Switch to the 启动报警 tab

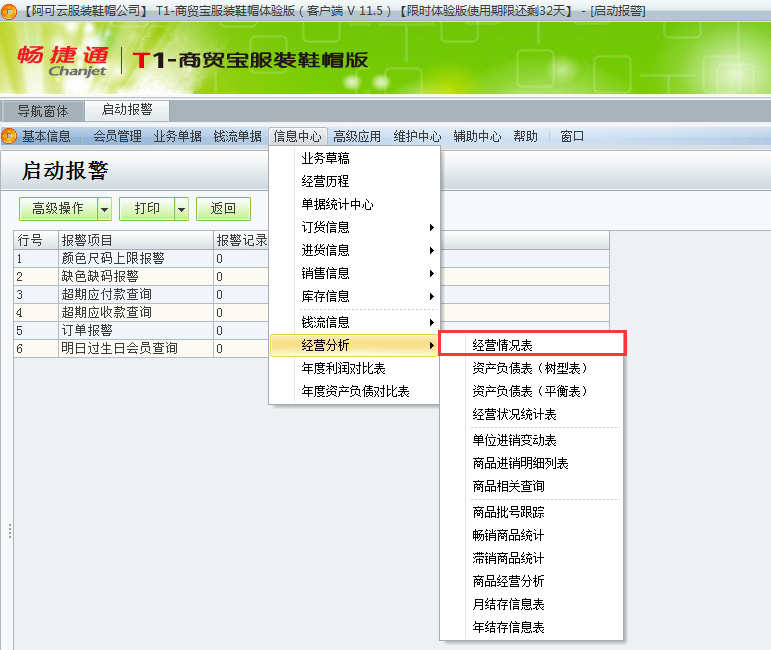127,110
